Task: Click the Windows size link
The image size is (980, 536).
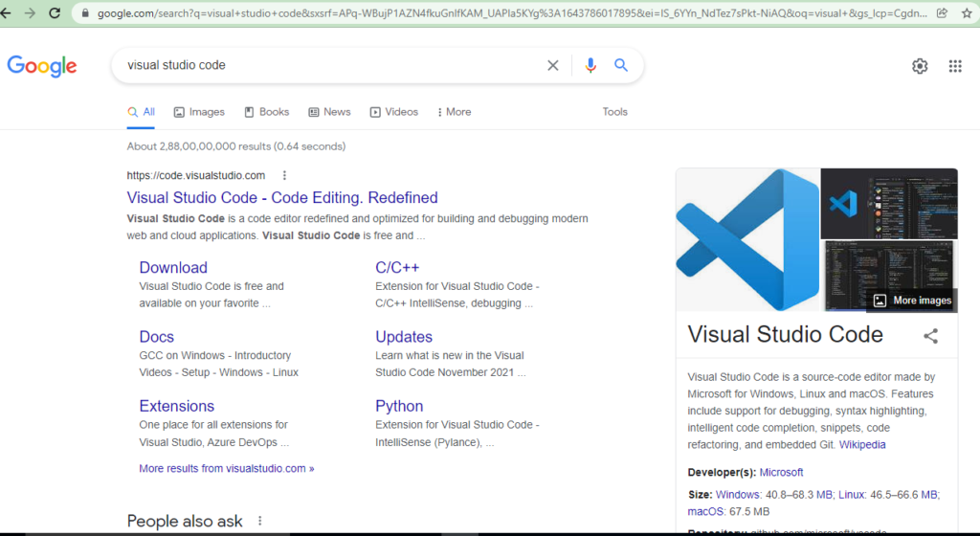Action: [x=738, y=495]
